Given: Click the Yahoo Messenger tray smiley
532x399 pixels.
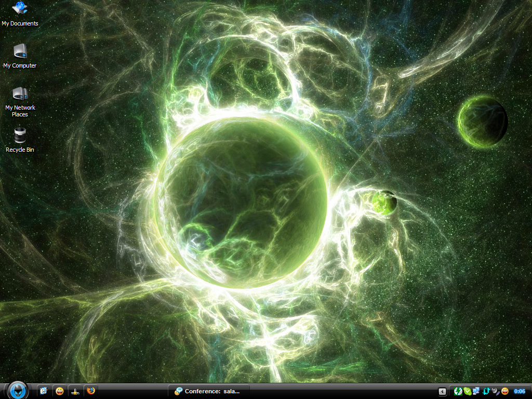Looking at the screenshot, I should (505, 391).
